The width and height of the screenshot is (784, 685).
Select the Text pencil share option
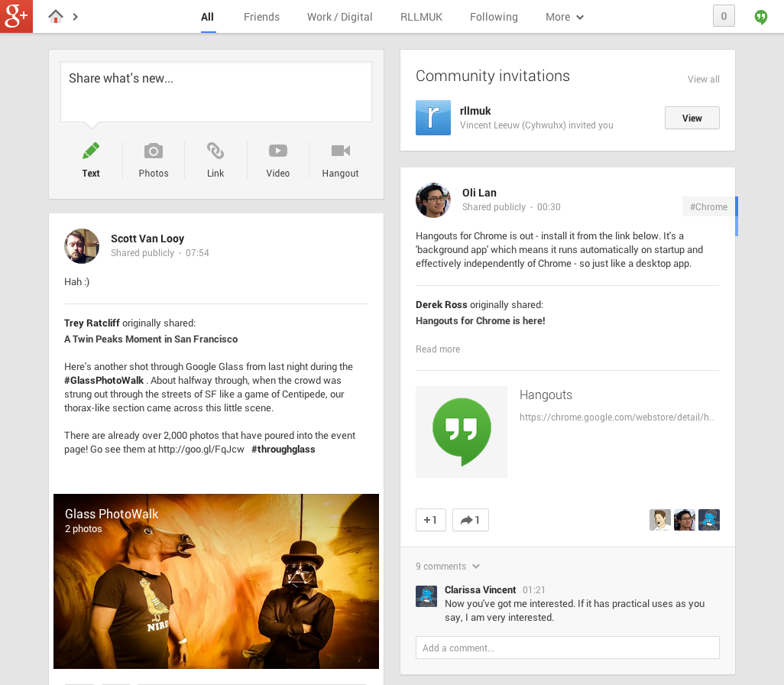[91, 160]
